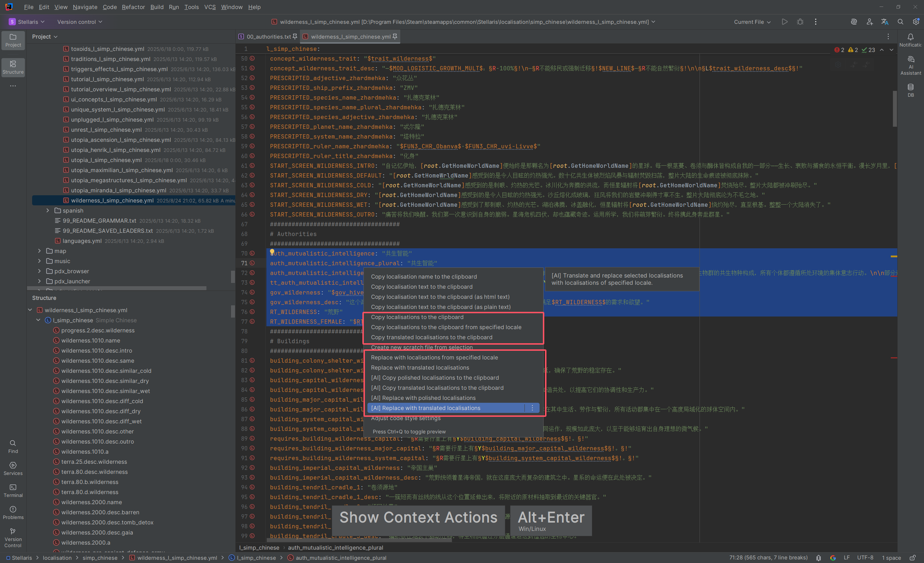The image size is (924, 563).
Task: Click the Google icon in status bar
Action: [832, 558]
